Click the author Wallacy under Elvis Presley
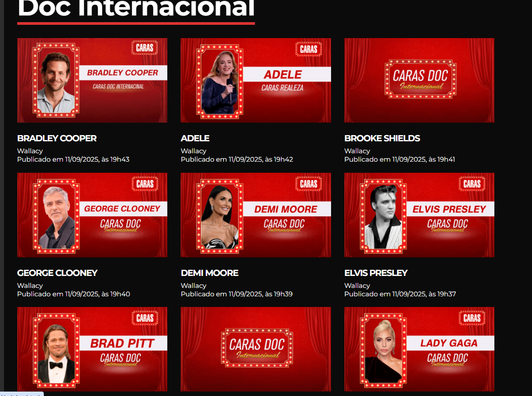The image size is (532, 396). 357,286
